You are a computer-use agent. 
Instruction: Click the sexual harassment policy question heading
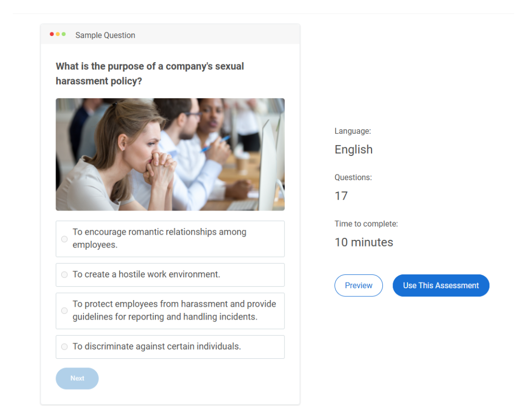[150, 74]
